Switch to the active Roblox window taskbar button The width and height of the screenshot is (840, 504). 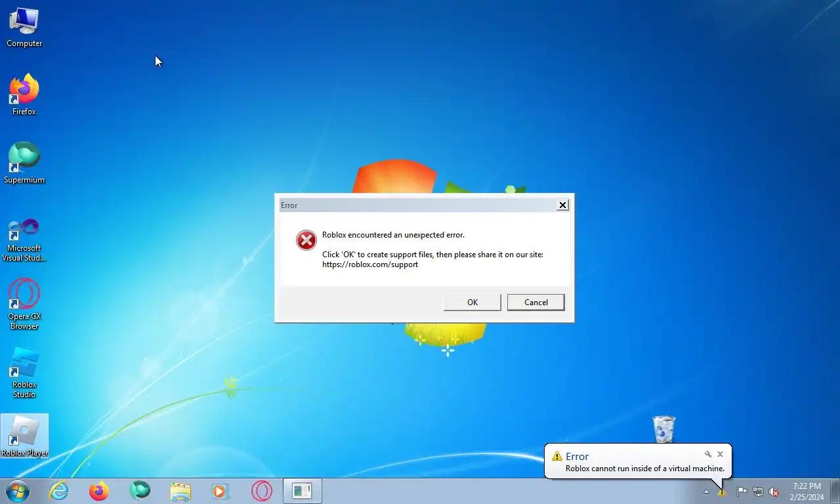tap(302, 491)
